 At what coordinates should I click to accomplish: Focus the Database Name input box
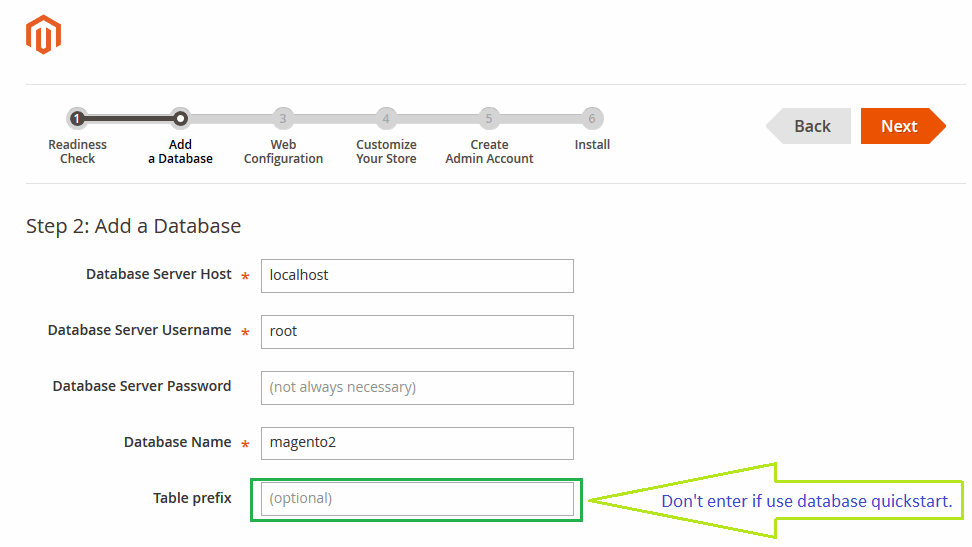[x=417, y=444]
